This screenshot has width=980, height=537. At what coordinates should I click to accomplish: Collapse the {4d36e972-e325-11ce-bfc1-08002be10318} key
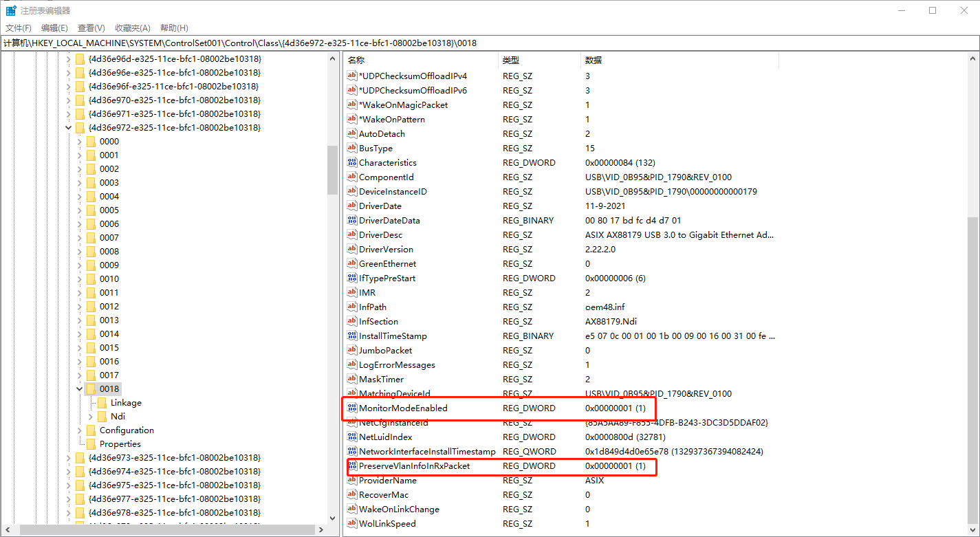[x=68, y=127]
